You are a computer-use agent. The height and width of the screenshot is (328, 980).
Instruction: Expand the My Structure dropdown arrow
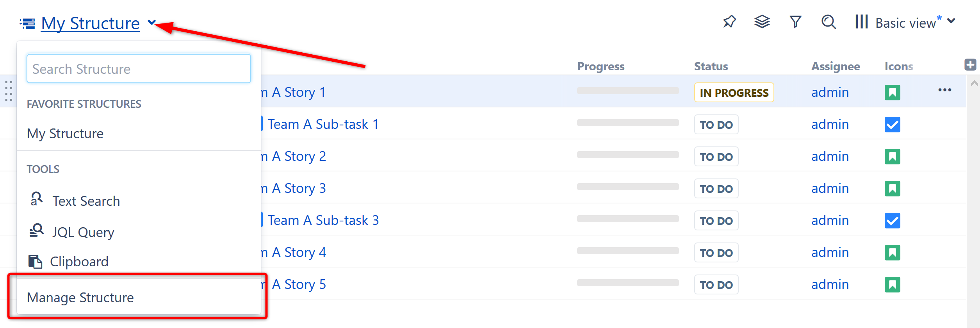click(151, 23)
